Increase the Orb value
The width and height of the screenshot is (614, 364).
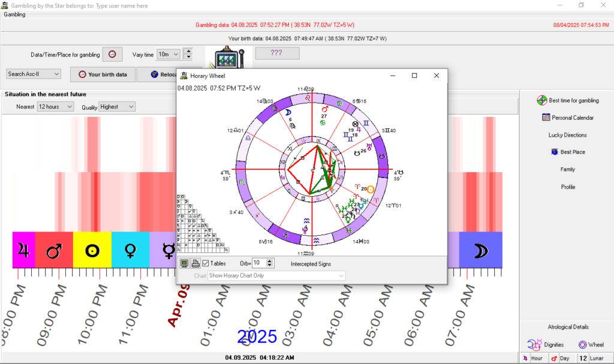pos(270,261)
